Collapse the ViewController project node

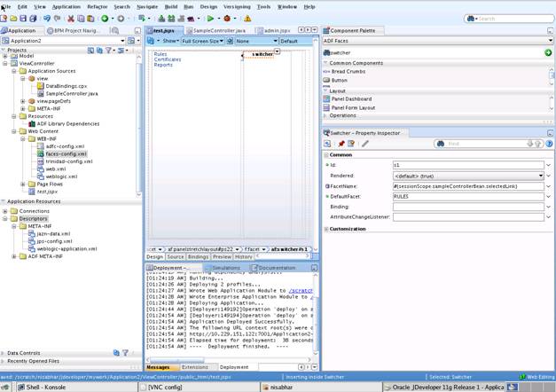click(x=5, y=64)
